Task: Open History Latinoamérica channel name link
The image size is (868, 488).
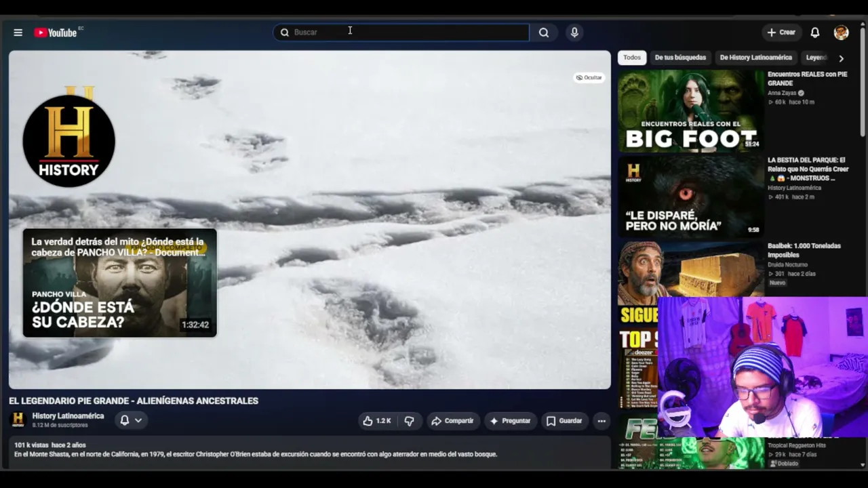Action: click(68, 416)
